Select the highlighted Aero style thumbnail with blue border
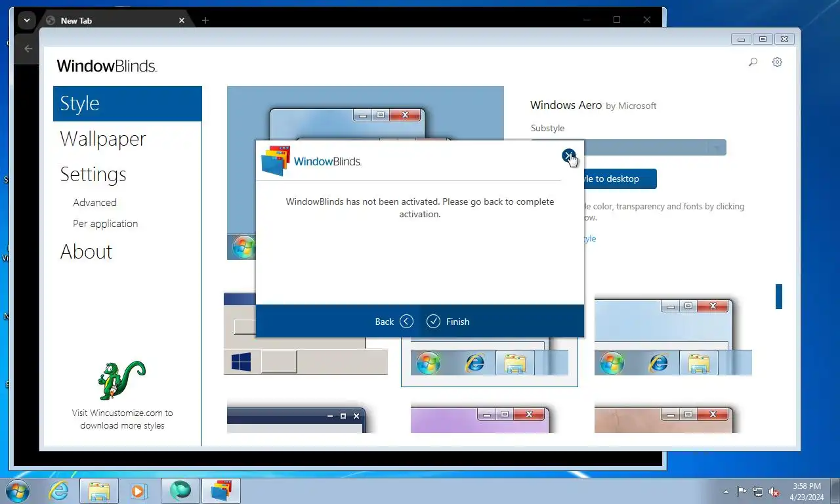This screenshot has height=504, width=840. (x=490, y=361)
